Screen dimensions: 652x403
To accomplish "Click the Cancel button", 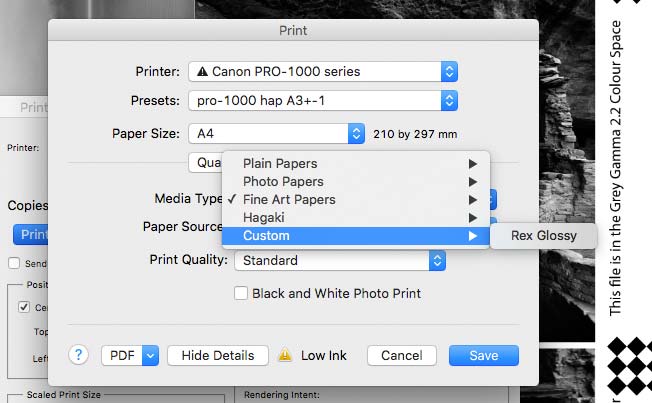I will [x=402, y=356].
